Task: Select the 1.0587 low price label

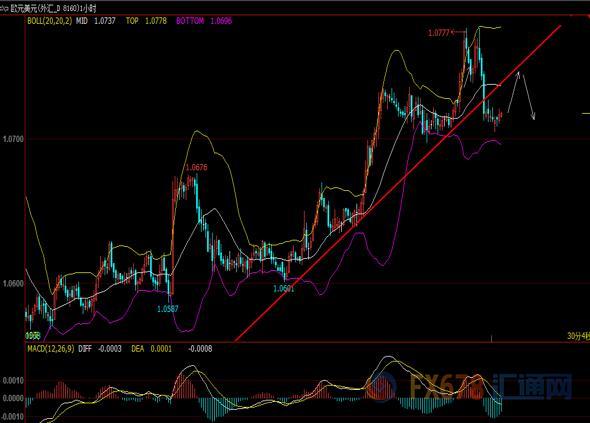Action: pyautogui.click(x=167, y=309)
